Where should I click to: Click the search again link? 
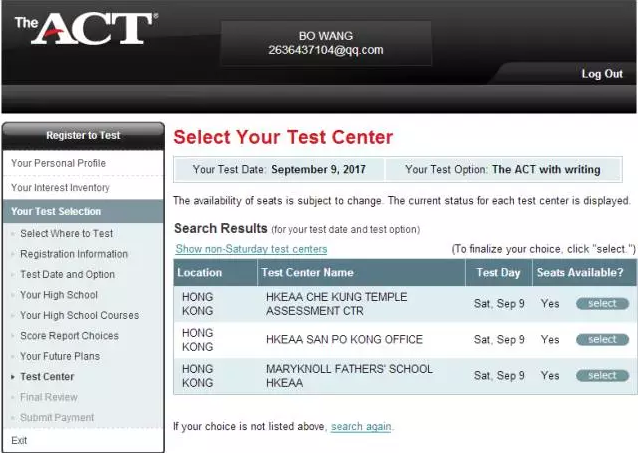pos(361,427)
